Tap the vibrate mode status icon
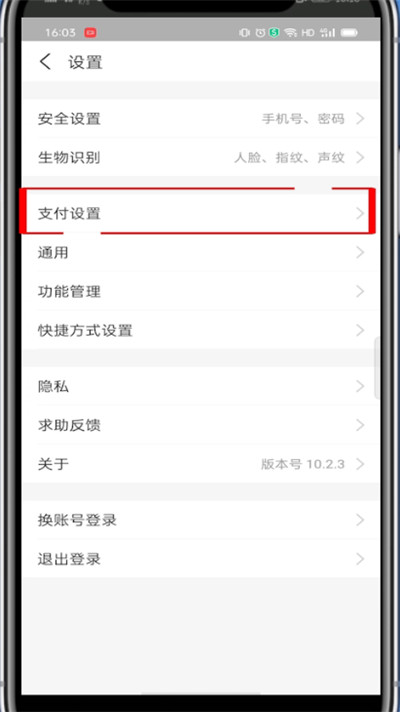The height and width of the screenshot is (712, 400). (245, 33)
